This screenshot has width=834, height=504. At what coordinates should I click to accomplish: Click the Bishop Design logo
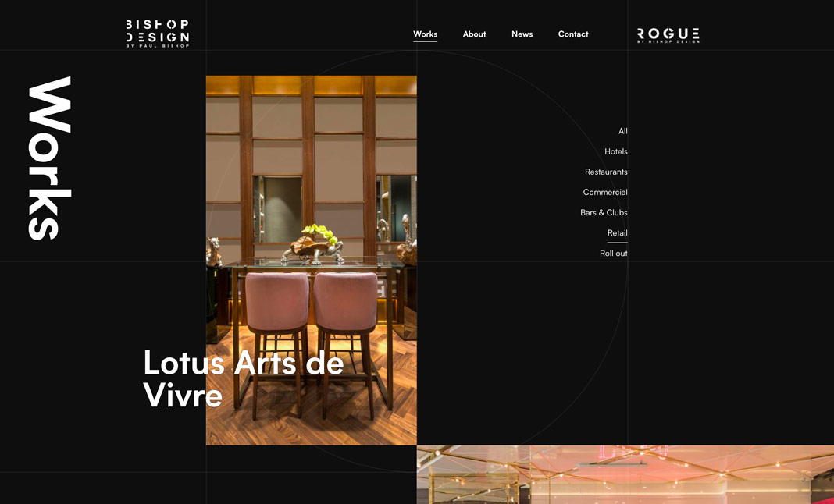point(155,31)
